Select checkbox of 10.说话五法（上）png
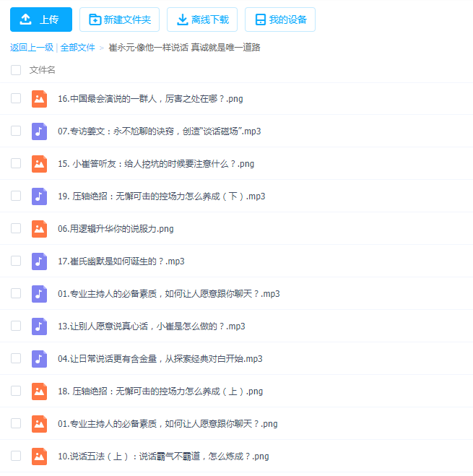The image size is (473, 476). point(16,456)
